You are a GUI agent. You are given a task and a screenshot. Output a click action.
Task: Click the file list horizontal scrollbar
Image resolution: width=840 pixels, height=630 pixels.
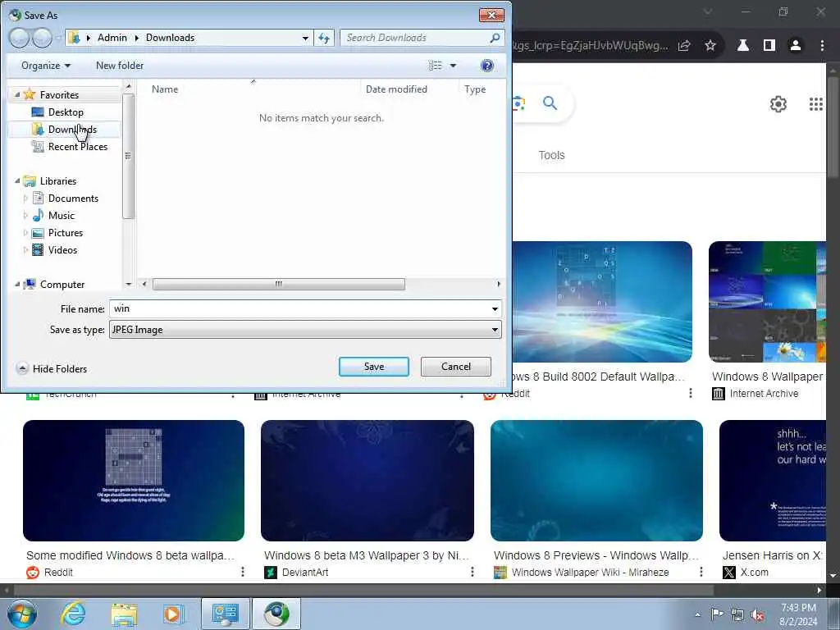279,284
